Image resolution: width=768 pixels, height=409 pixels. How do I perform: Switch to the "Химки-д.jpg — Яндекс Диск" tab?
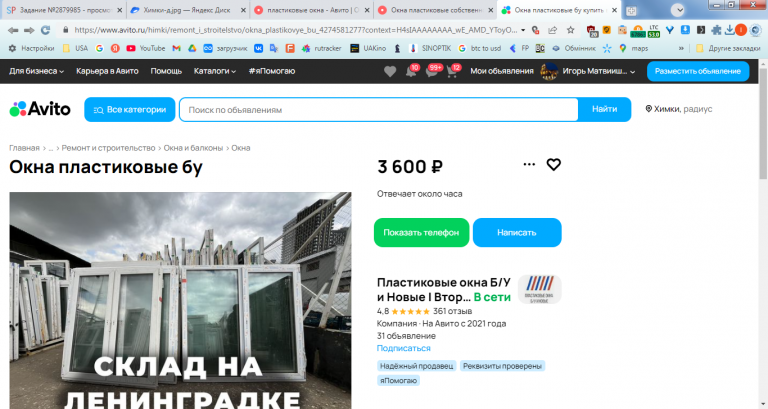pyautogui.click(x=187, y=10)
